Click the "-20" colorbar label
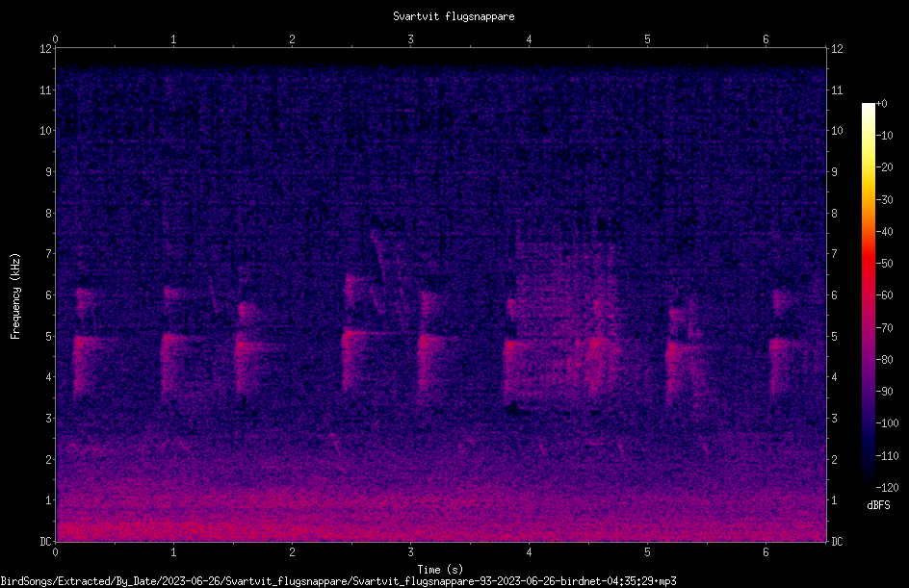This screenshot has height=588, width=909. pyautogui.click(x=884, y=167)
